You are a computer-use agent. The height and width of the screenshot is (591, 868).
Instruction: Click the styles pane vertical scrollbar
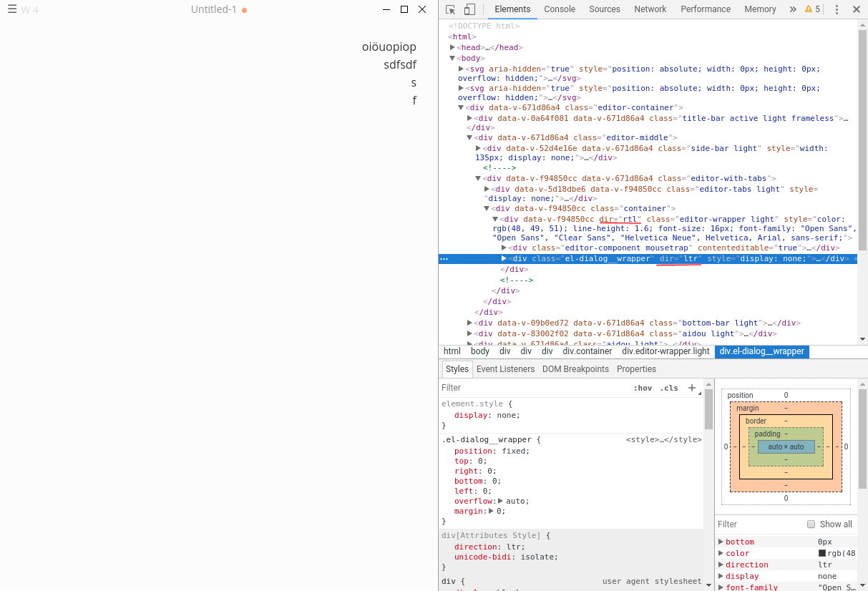coord(708,409)
